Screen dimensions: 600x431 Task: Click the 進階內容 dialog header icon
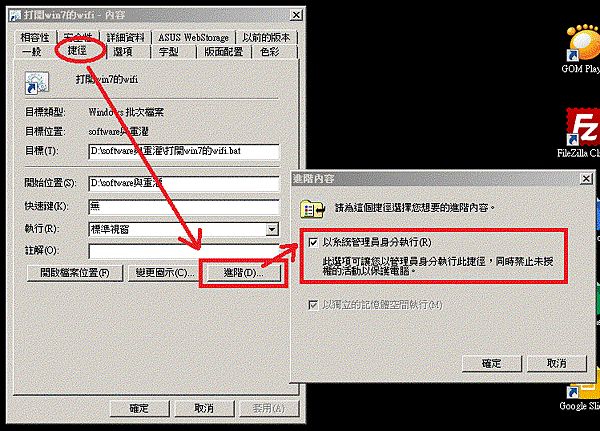(313, 209)
